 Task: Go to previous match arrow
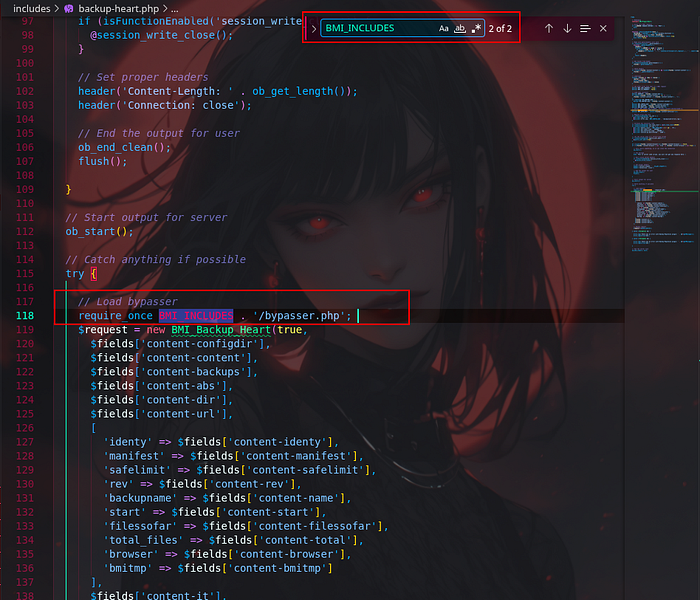tap(549, 29)
